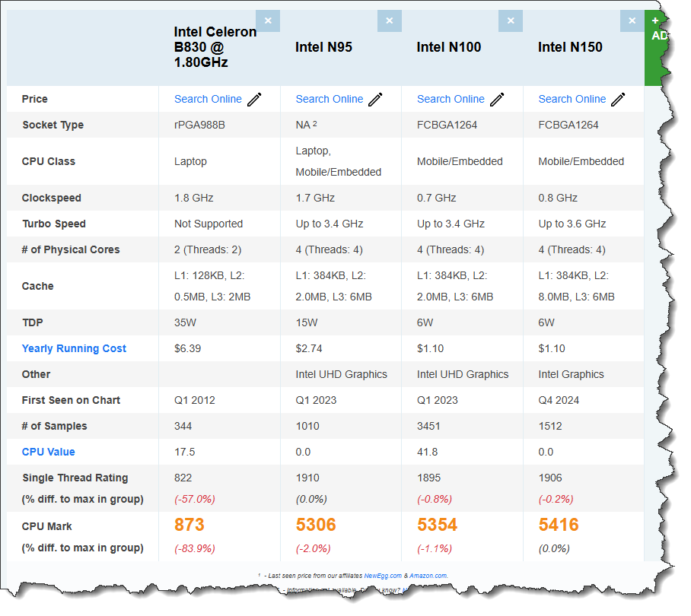Click the 1512 samples value
Viewport: 691px width, 616px height.
coord(550,427)
